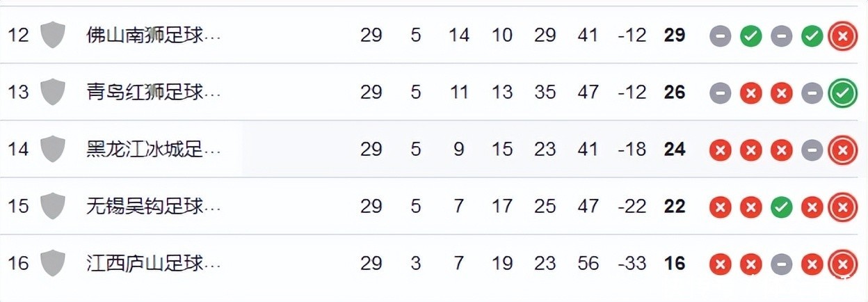Image resolution: width=868 pixels, height=302 pixels.
Task: Click the ringed latest loss icon for 无锡吴钩
Action: [842, 207]
